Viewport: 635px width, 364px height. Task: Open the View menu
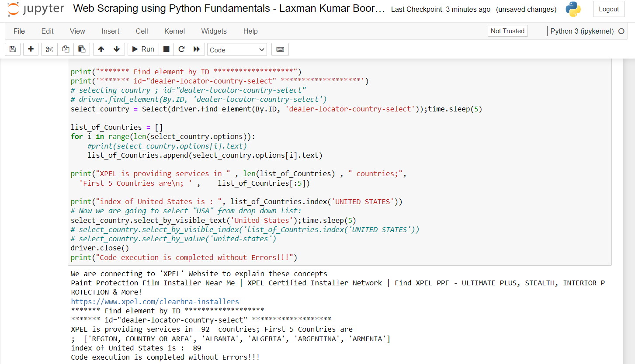(x=77, y=31)
